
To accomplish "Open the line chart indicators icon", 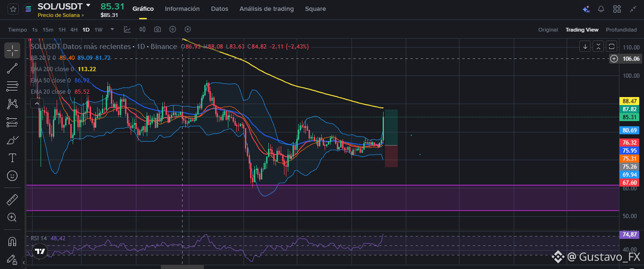I will pyautogui.click(x=127, y=29).
